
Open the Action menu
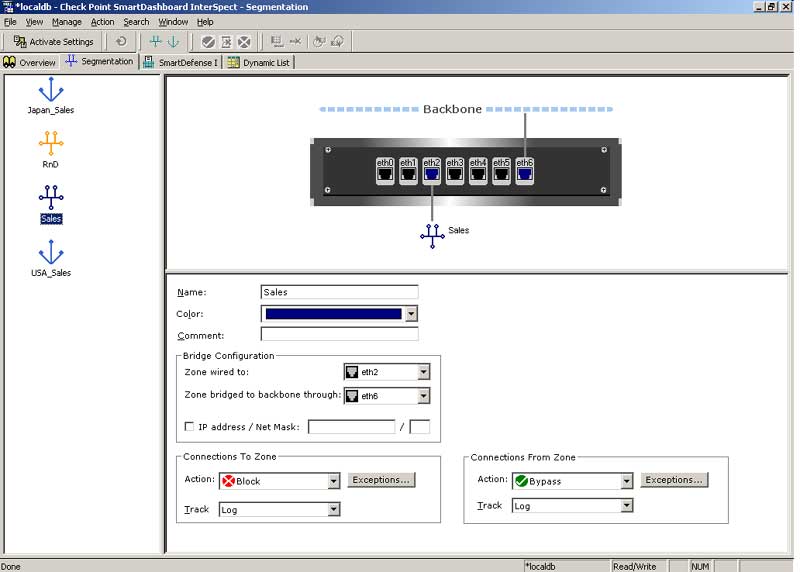pos(102,22)
